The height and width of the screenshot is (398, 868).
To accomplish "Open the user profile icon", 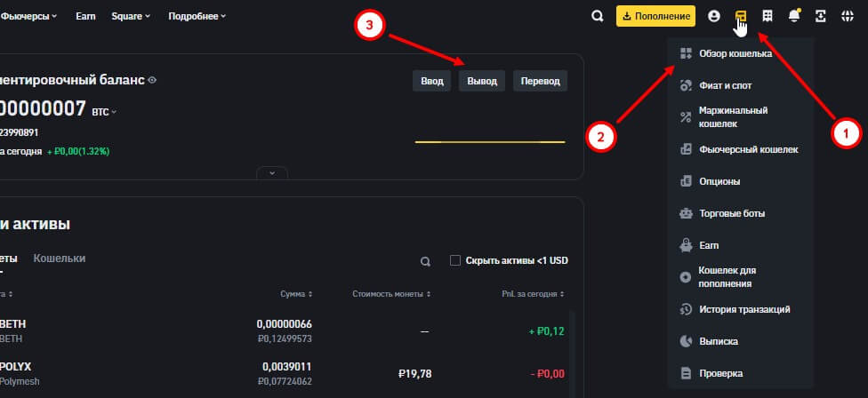I will 713,16.
